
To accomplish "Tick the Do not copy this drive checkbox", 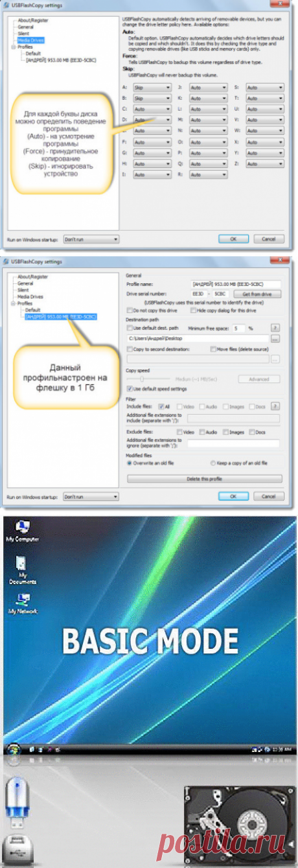I will click(130, 312).
